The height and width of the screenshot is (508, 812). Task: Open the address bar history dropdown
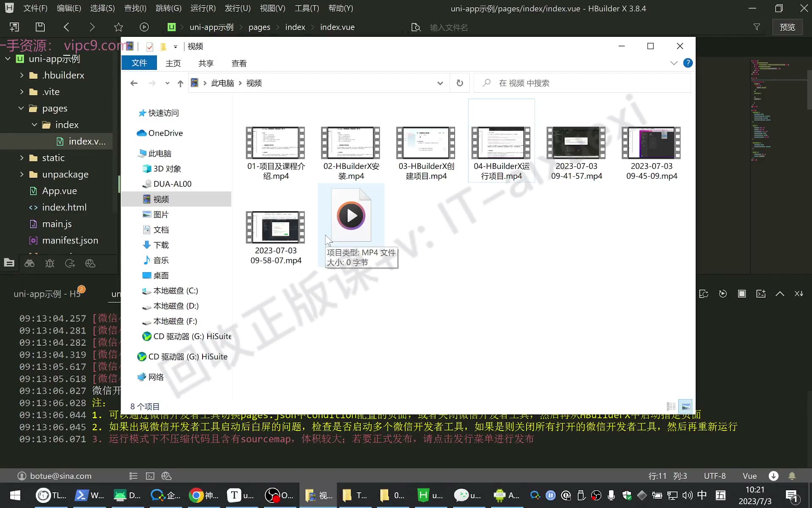(x=440, y=83)
